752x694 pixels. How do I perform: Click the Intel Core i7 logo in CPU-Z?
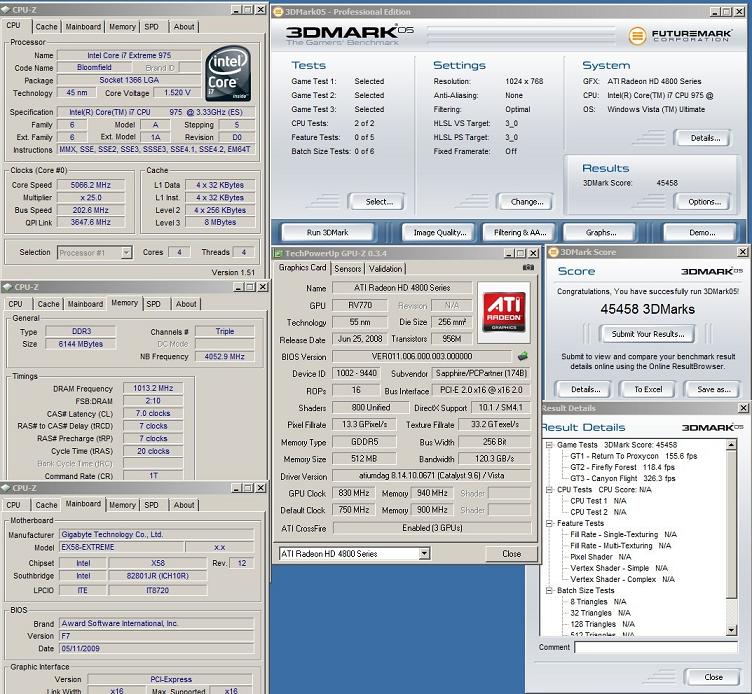coord(228,73)
